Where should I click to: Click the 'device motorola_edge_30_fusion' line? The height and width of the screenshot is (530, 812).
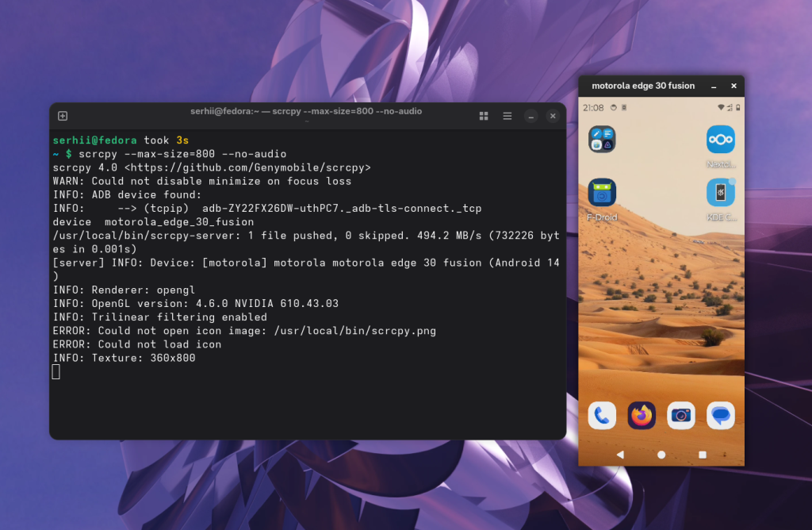point(153,221)
